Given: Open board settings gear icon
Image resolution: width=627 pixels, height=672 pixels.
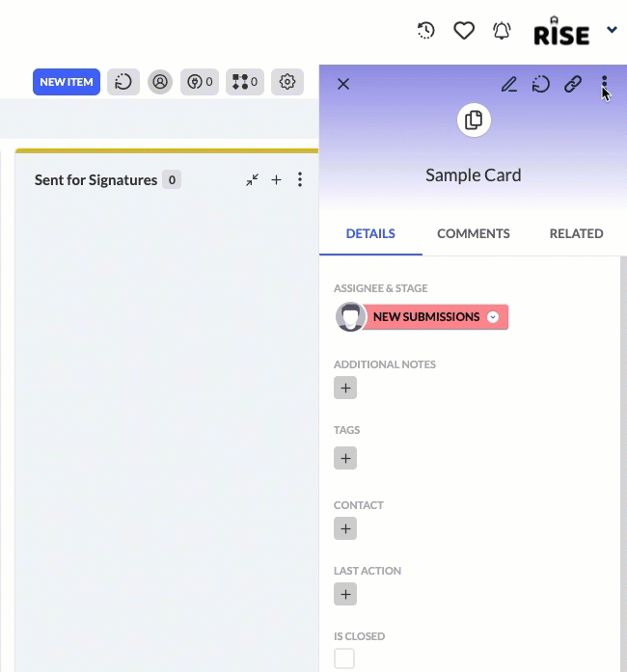Looking at the screenshot, I should pos(287,81).
